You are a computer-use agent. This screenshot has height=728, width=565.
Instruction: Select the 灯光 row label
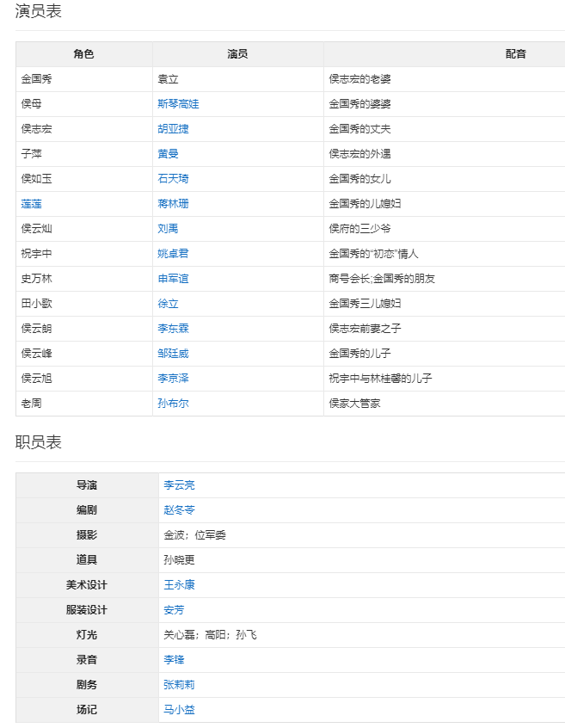[87, 635]
